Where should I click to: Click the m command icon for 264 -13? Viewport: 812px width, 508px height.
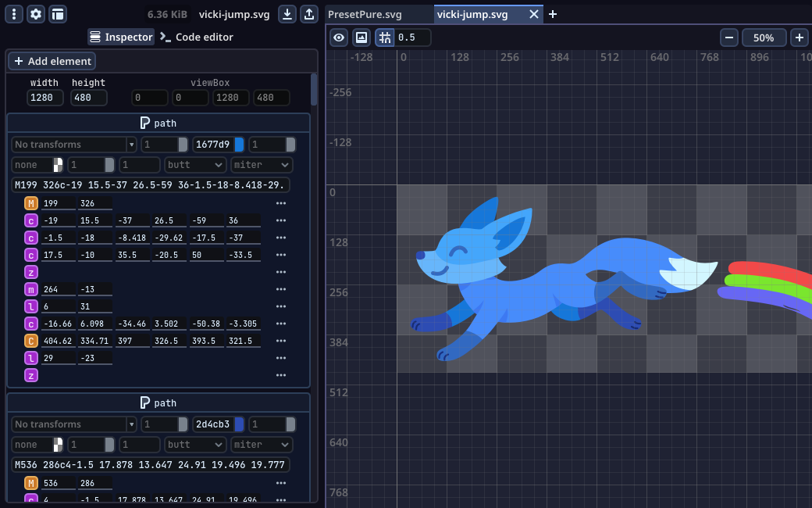31,288
